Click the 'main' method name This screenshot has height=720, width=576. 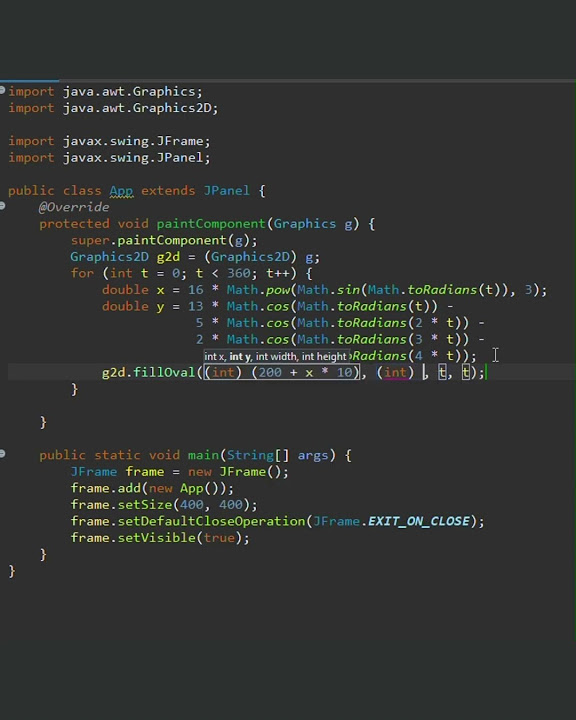[203, 455]
